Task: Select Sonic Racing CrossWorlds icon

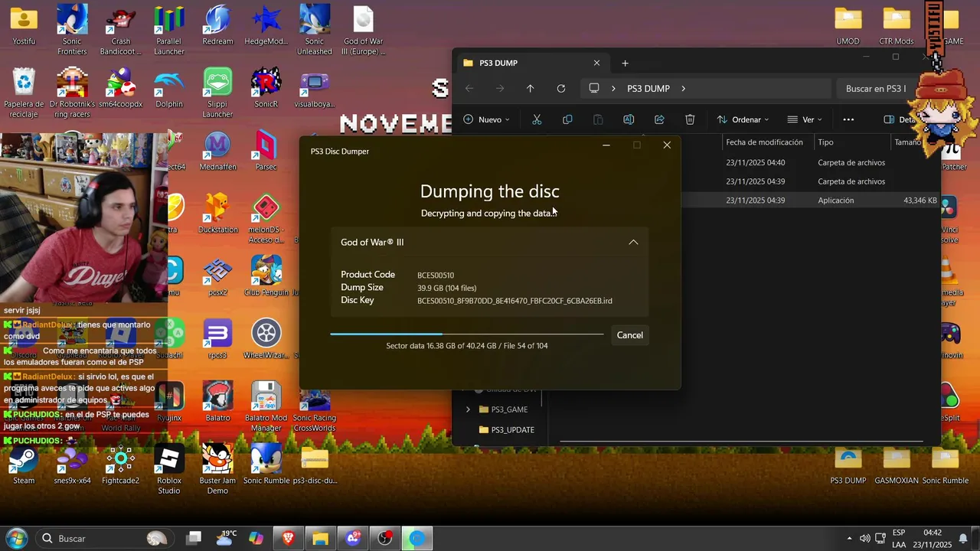Action: 314,407
